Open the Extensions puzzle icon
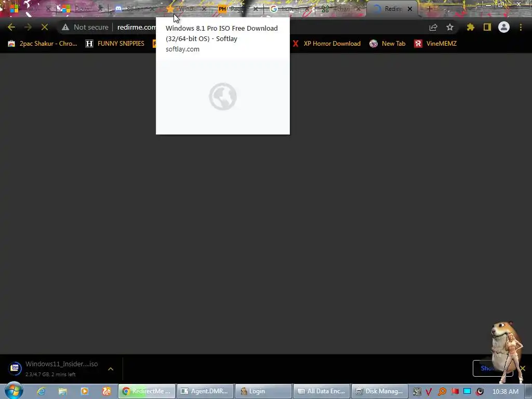This screenshot has height=399, width=532. point(471,27)
